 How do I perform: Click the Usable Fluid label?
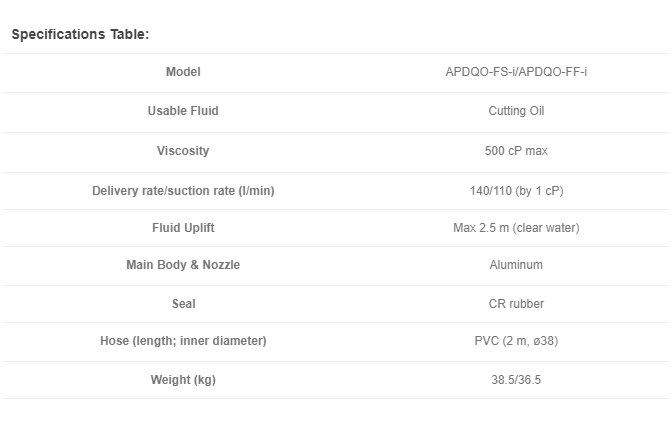[x=183, y=111]
